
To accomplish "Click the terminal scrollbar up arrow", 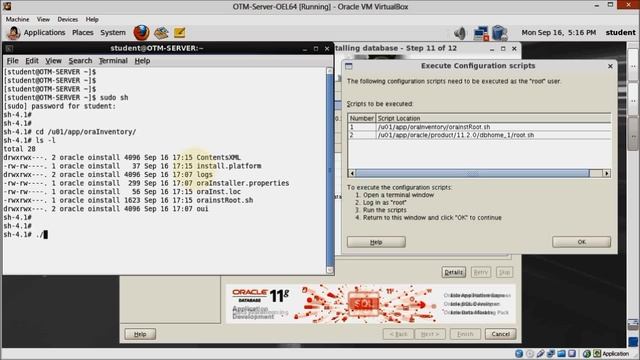I will 330,71.
